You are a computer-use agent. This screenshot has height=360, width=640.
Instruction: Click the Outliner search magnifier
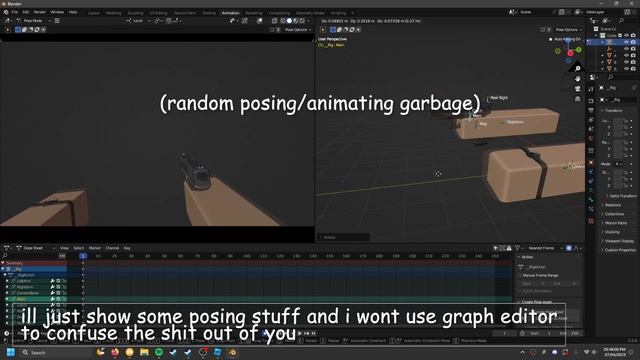621,20
